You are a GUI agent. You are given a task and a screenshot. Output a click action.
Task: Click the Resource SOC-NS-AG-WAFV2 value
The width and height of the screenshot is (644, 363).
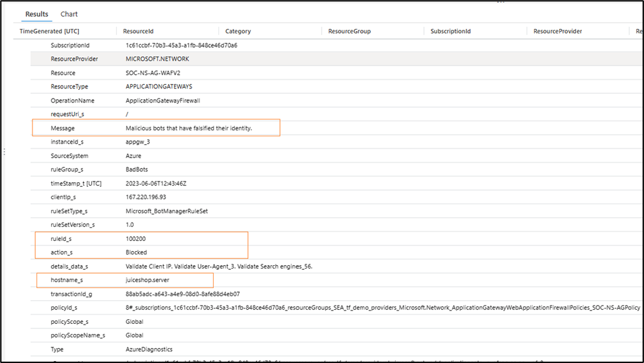[x=153, y=73]
